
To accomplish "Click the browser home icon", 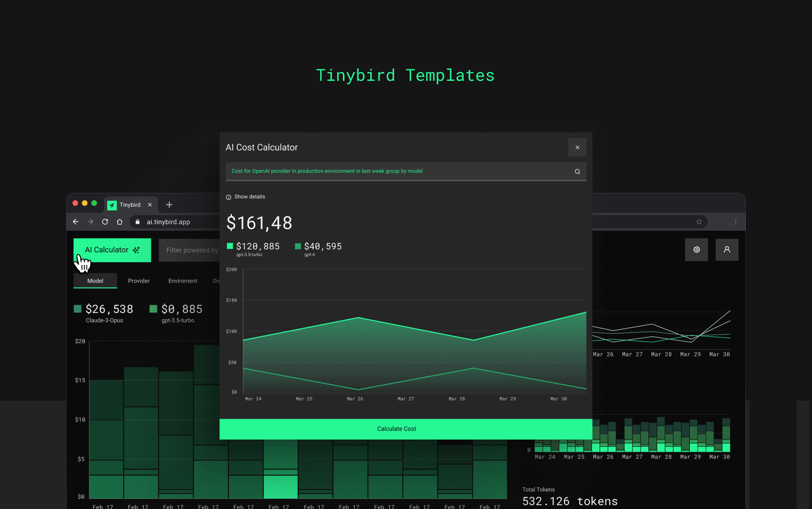I will [x=120, y=222].
